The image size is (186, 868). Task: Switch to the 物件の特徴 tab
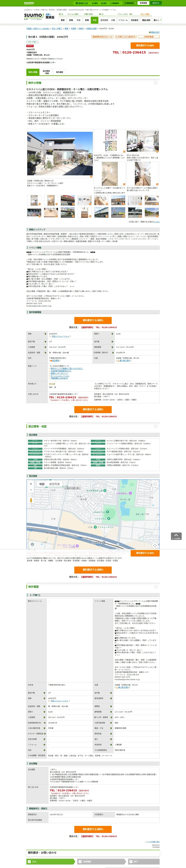point(33,72)
